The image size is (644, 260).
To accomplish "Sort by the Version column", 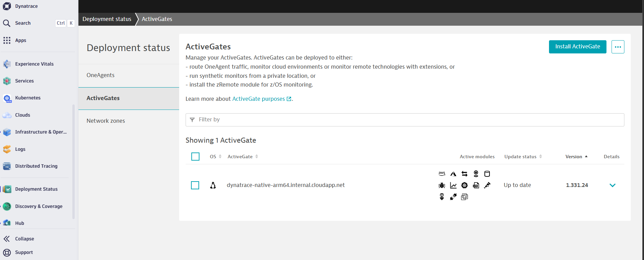I will coord(576,157).
